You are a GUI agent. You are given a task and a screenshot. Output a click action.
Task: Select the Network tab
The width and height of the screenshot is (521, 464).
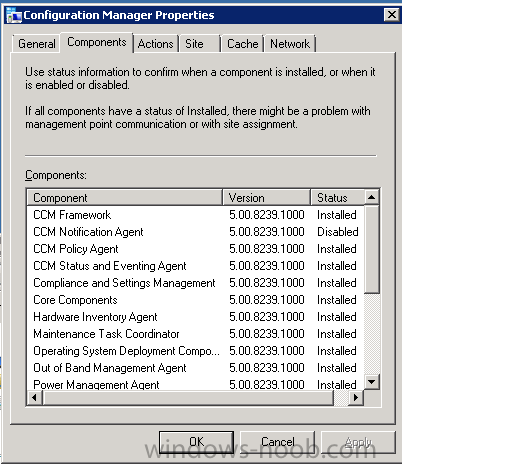290,44
